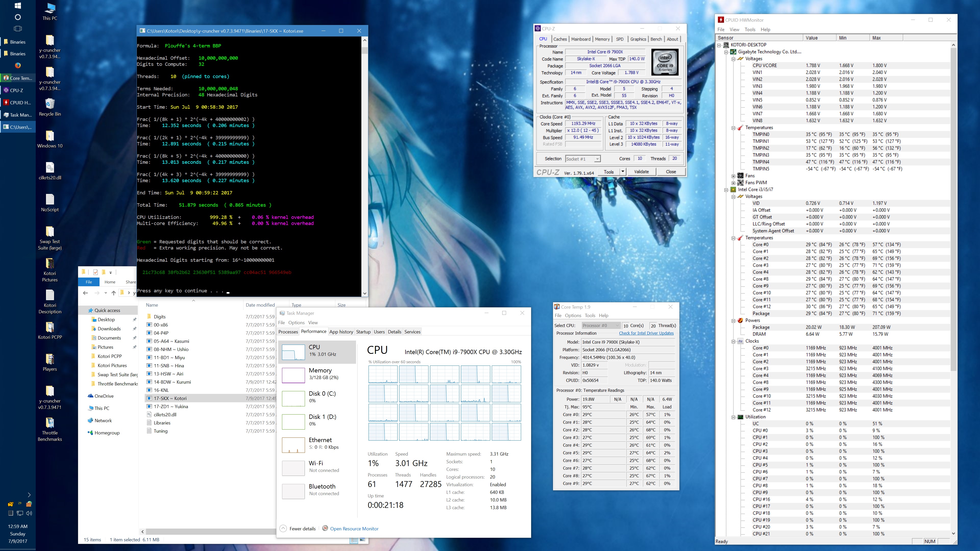Click Check for Intel Driver Updates
The width and height of the screenshot is (980, 551).
pos(646,333)
